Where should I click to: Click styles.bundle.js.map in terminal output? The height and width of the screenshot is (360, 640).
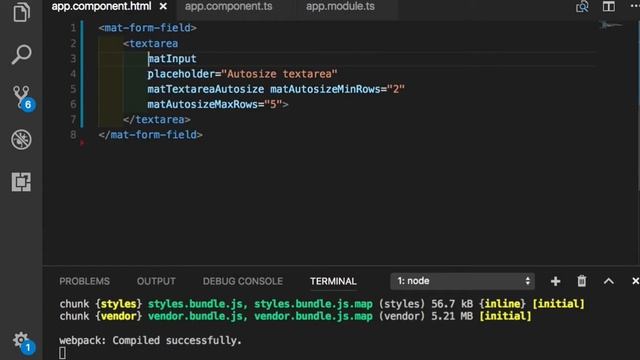313,304
